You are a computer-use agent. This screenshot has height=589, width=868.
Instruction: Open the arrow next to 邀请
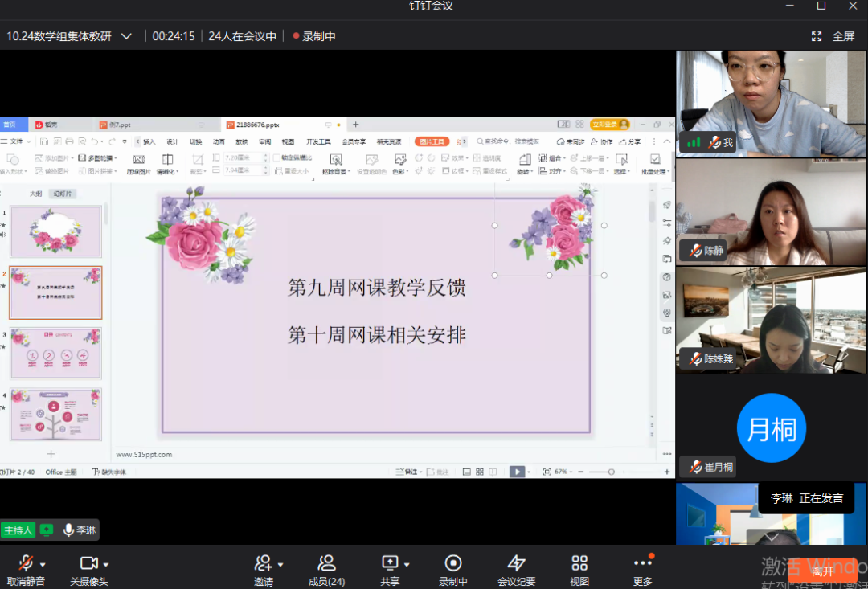[280, 564]
